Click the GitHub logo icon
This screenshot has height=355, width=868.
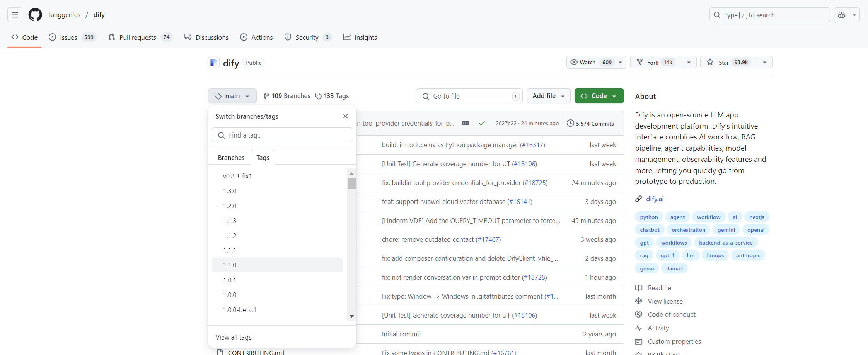click(x=35, y=15)
